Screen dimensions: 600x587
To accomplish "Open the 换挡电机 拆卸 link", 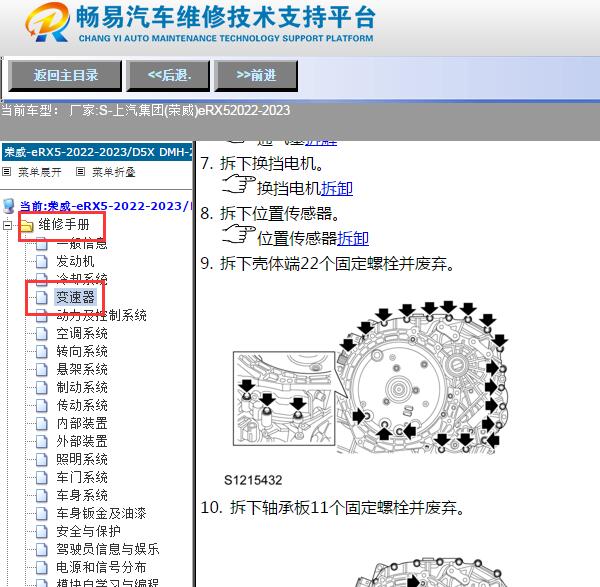I will (337, 189).
